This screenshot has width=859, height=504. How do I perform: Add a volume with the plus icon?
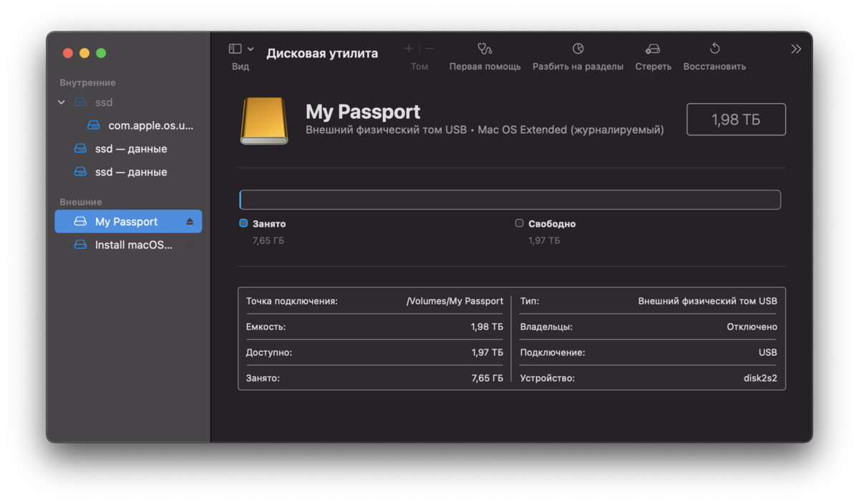tap(409, 49)
